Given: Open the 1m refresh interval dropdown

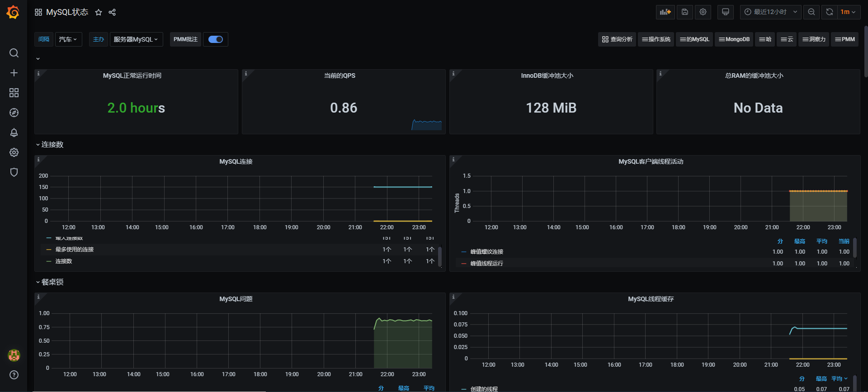Looking at the screenshot, I should click(848, 12).
